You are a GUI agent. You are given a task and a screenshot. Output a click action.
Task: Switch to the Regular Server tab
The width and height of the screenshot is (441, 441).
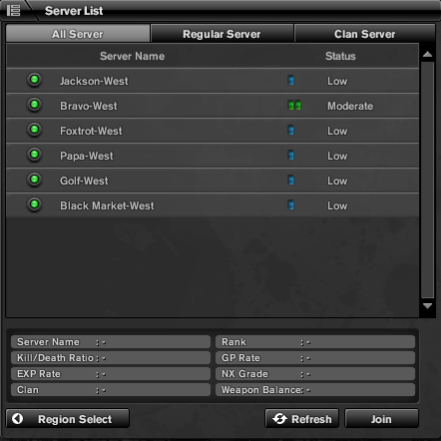222,34
